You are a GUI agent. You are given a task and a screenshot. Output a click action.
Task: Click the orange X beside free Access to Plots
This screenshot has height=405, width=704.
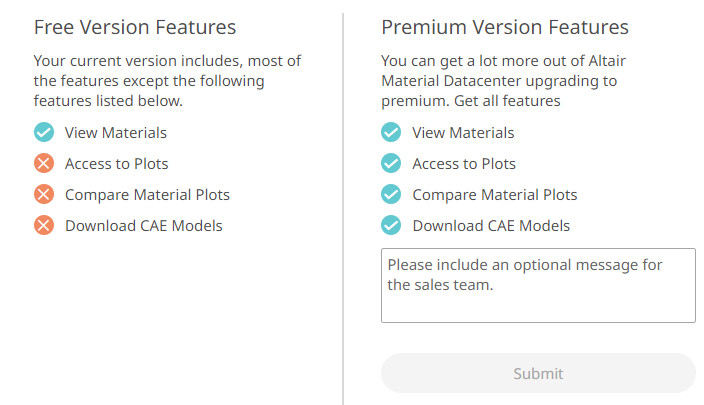point(43,163)
